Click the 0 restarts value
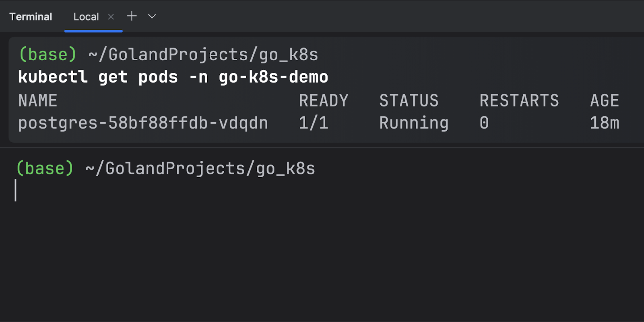This screenshot has width=644, height=322. (484, 123)
